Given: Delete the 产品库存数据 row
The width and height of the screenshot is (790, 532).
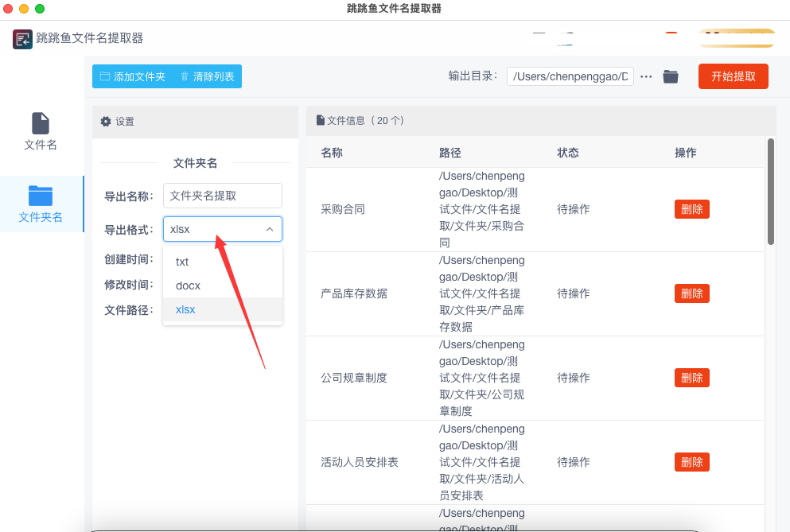Looking at the screenshot, I should [x=692, y=293].
